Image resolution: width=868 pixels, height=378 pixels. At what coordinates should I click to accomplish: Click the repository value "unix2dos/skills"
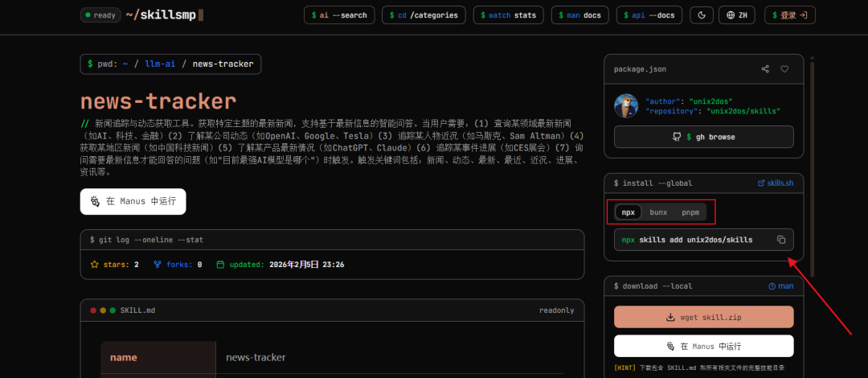point(743,111)
